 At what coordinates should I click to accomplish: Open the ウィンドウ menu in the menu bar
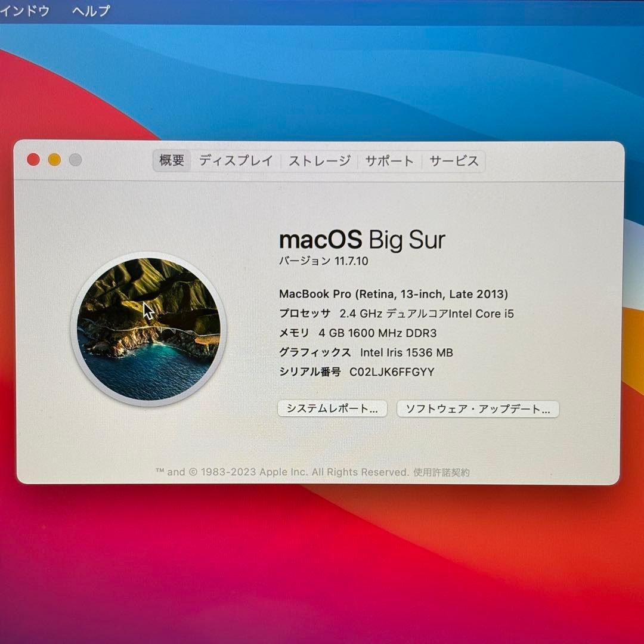24,11
